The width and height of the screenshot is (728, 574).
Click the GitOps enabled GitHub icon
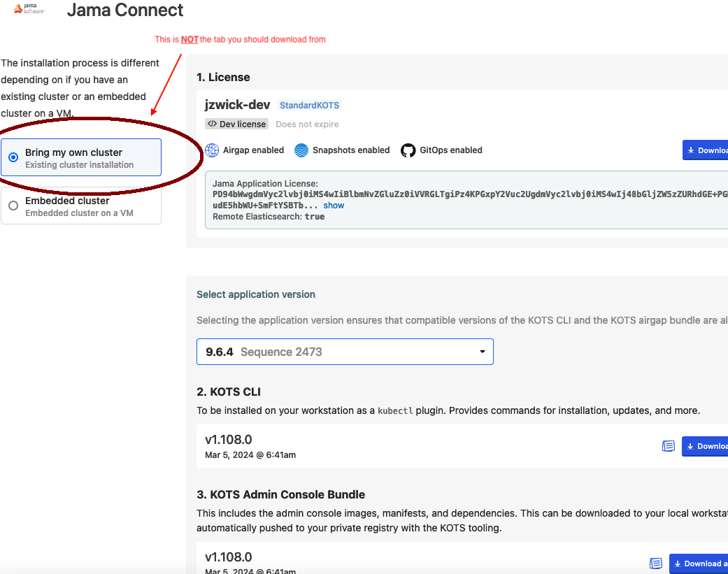[408, 150]
